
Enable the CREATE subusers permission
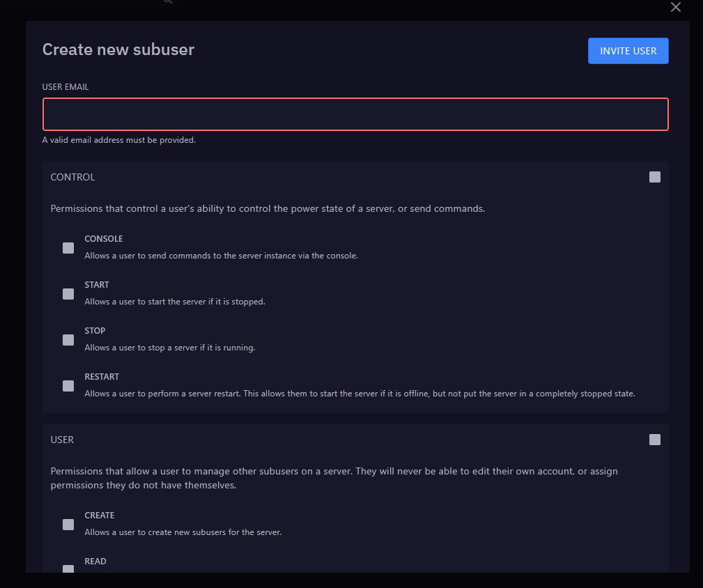pos(68,524)
